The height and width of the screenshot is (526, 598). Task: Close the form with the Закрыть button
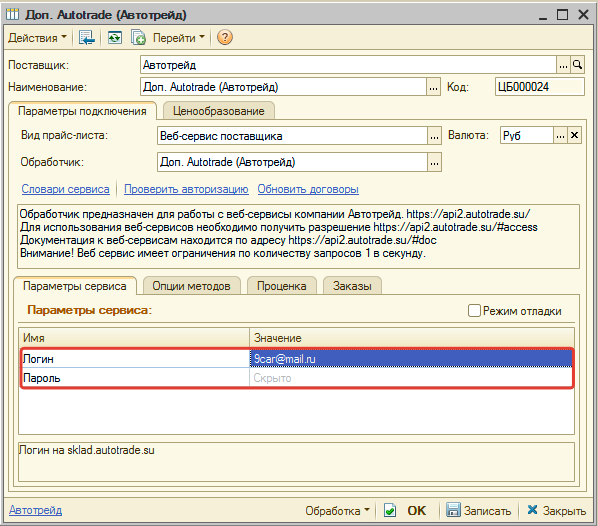(556, 510)
